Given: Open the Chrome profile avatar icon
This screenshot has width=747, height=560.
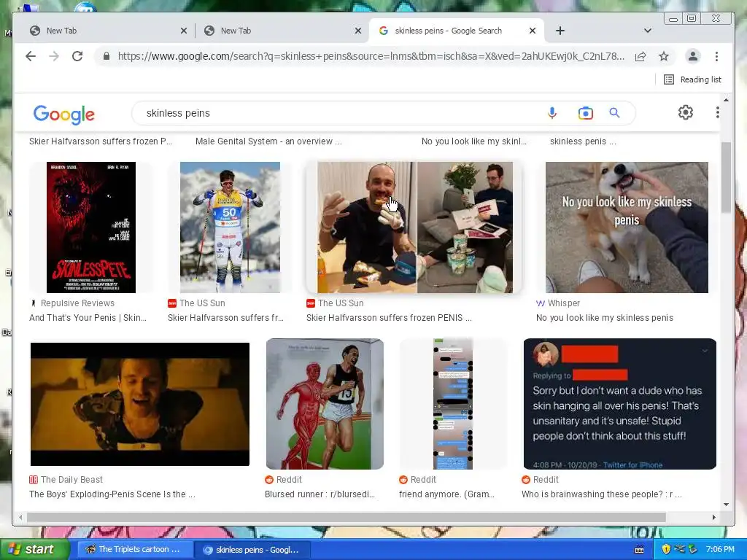Looking at the screenshot, I should click(x=693, y=56).
